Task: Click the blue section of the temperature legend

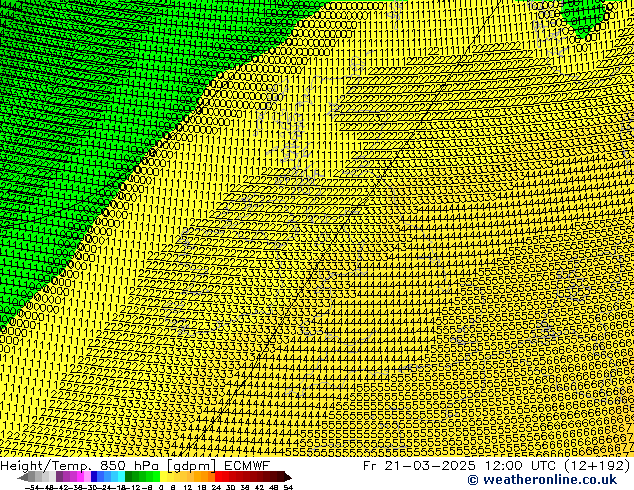Action: [108, 477]
